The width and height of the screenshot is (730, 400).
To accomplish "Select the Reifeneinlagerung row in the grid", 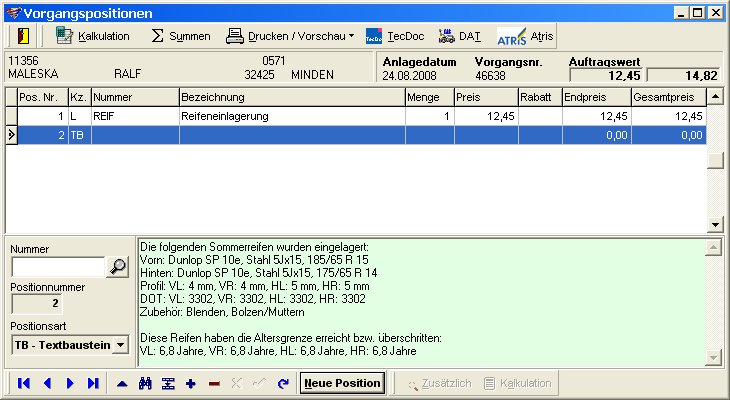I will 290,117.
